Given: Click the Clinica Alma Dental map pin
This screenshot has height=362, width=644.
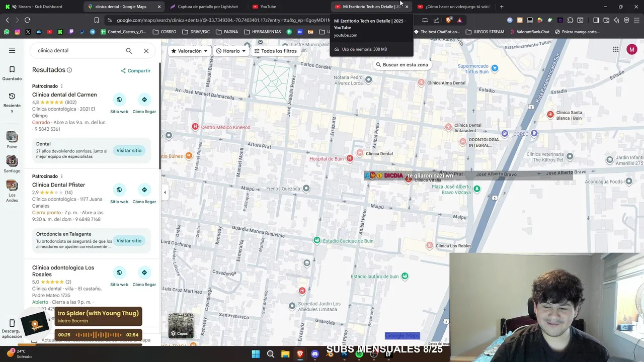Looking at the screenshot, I should pyautogui.click(x=421, y=83).
